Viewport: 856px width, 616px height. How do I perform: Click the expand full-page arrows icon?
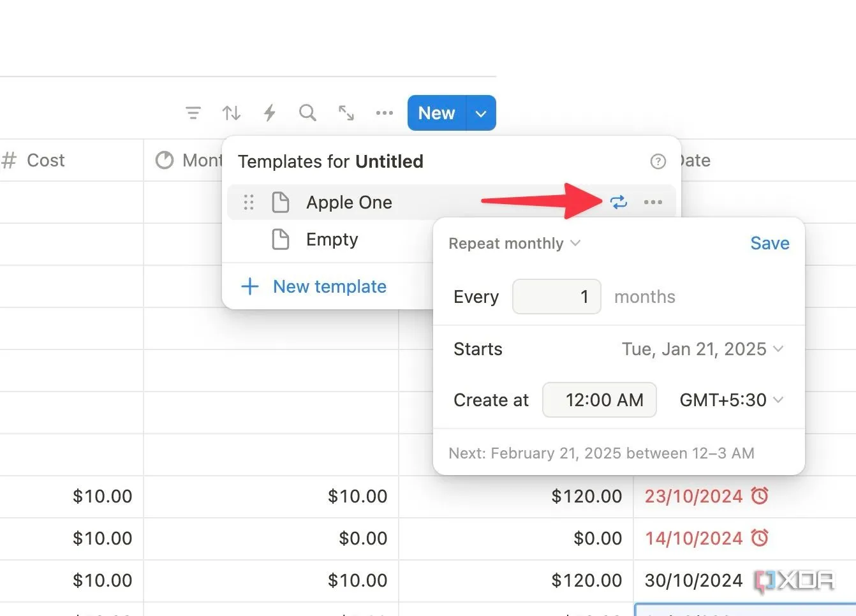coord(346,114)
